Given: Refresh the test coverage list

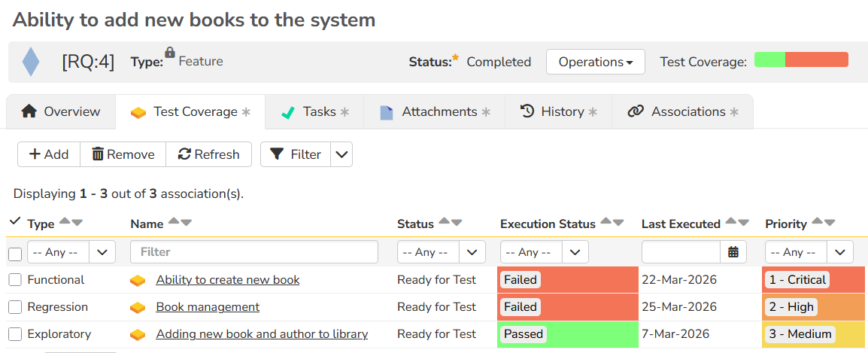Looking at the screenshot, I should [x=208, y=154].
